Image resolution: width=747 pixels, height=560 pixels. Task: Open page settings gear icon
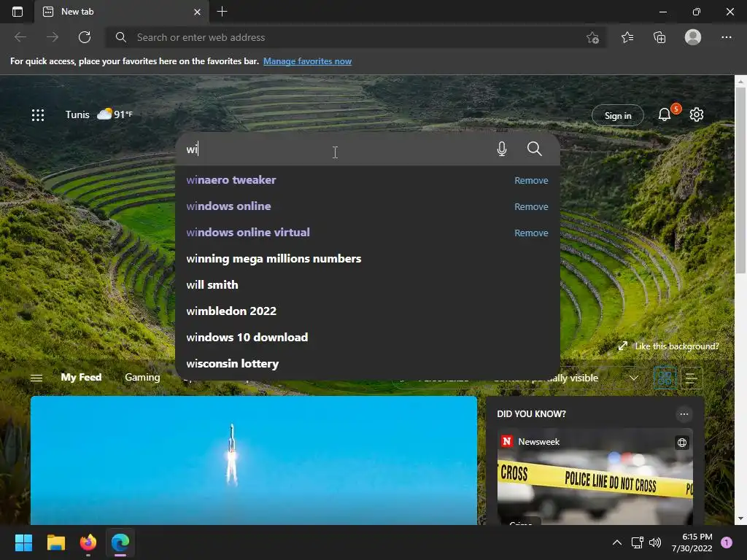(697, 114)
